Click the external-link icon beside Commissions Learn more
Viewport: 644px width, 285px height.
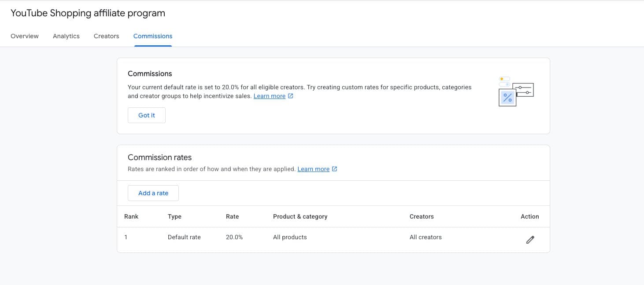coord(290,95)
